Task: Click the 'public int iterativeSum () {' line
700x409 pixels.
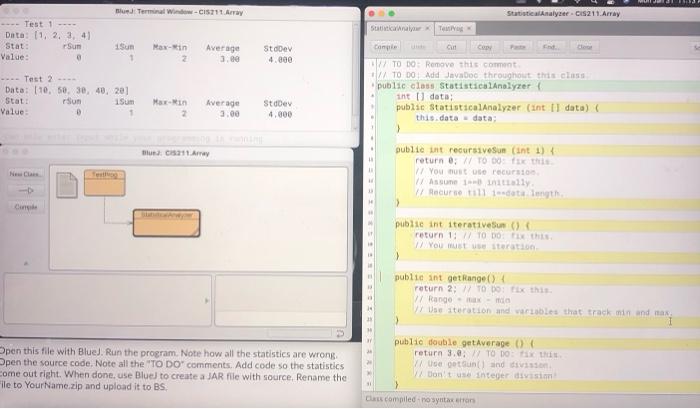Action: click(x=462, y=225)
